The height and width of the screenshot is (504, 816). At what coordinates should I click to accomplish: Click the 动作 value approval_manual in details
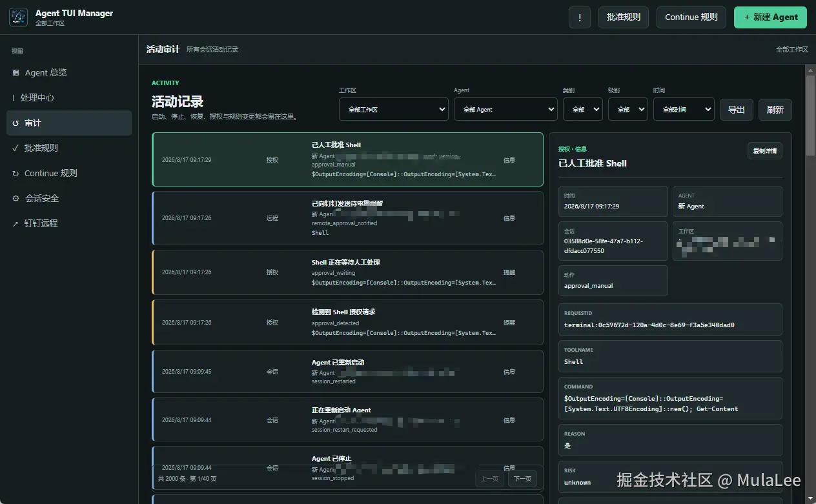point(588,285)
